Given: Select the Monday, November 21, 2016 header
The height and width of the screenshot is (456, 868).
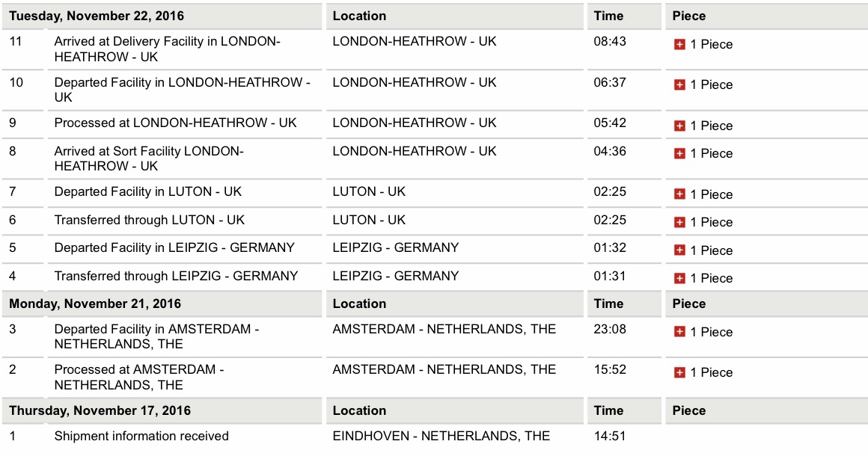Looking at the screenshot, I should (x=95, y=304).
